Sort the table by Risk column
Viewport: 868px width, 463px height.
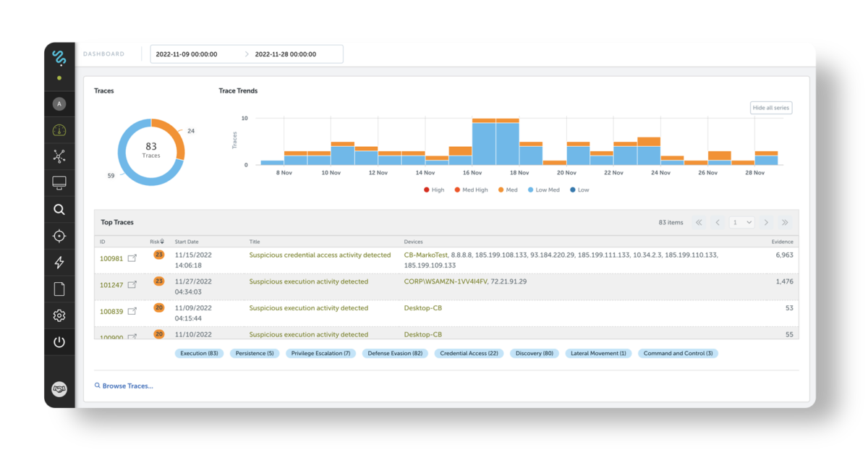157,242
